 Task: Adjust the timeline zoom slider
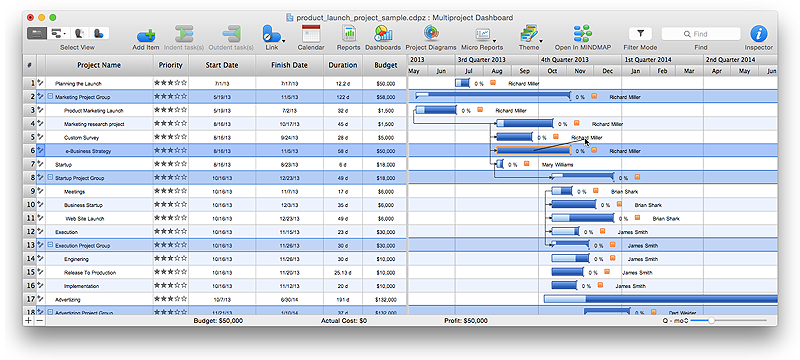[x=711, y=321]
